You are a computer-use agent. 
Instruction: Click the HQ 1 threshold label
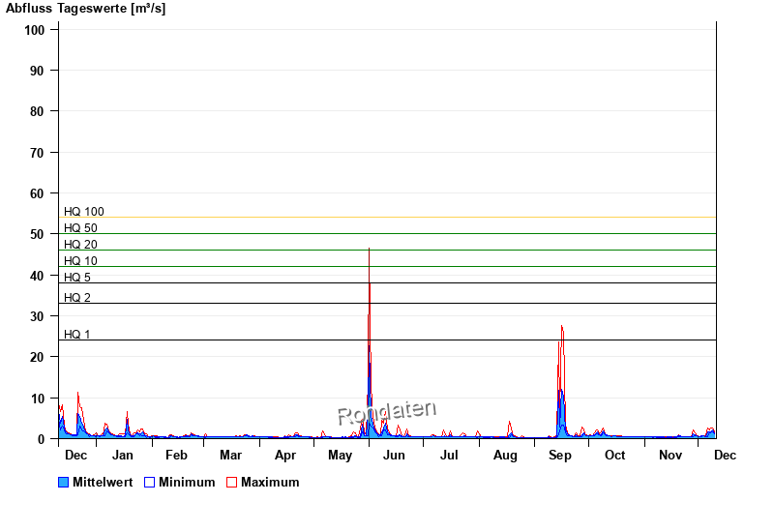coord(77,335)
